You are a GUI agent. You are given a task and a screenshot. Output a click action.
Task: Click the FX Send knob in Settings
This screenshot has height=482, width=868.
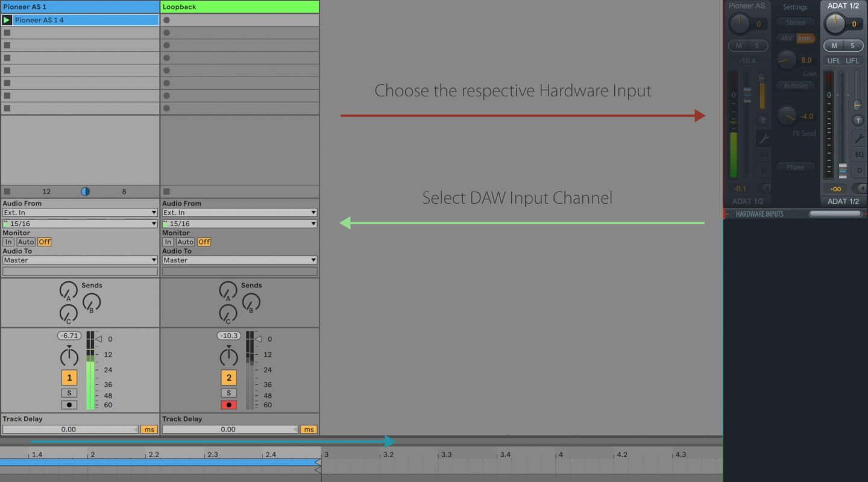[787, 116]
